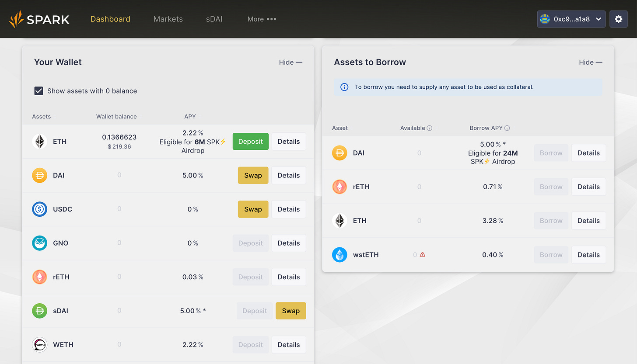637x364 pixels.
Task: Click disabled Deposit button for rETH
Action: (x=251, y=277)
